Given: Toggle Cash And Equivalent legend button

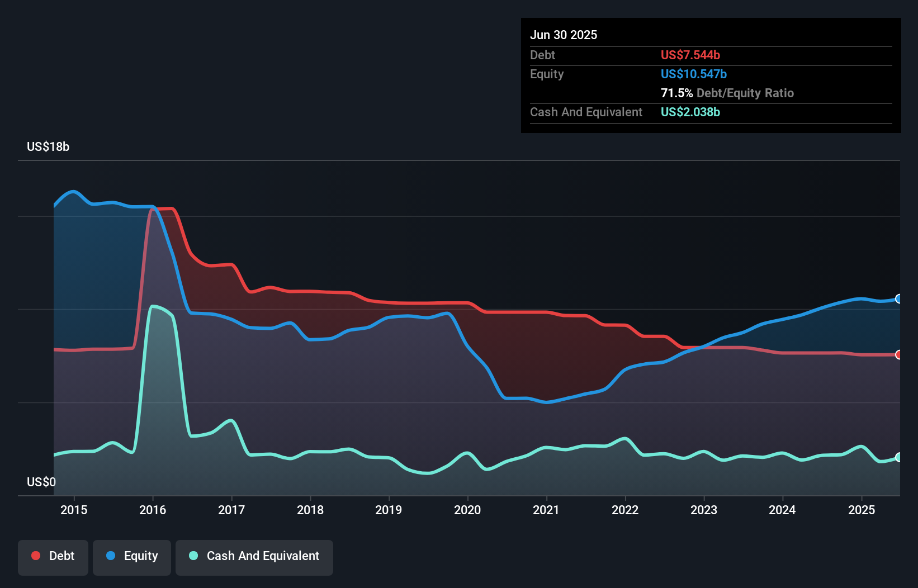Looking at the screenshot, I should (x=254, y=556).
